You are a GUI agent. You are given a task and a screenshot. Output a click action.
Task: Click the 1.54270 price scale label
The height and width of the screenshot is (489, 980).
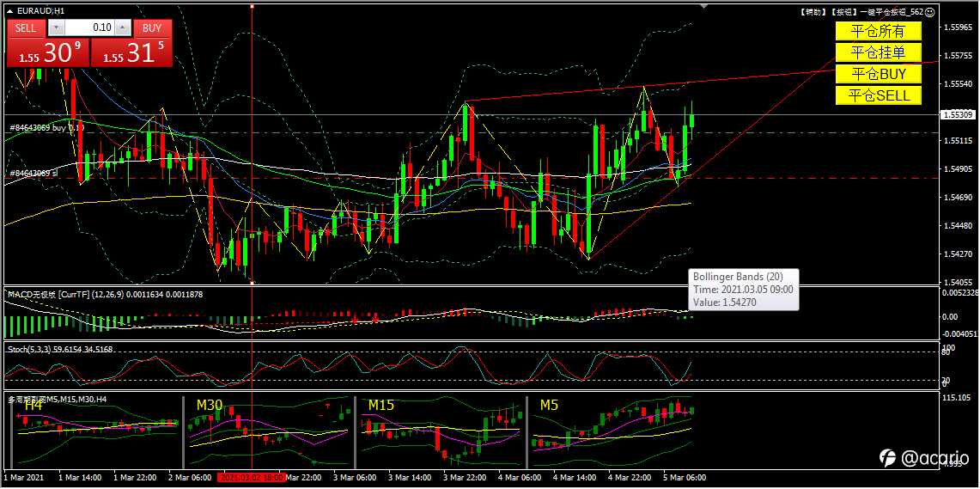point(958,254)
